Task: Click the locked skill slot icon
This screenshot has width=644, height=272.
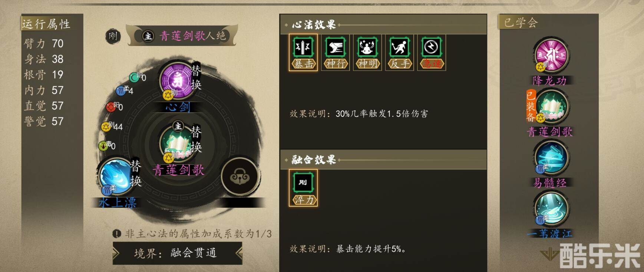Action: (x=240, y=177)
